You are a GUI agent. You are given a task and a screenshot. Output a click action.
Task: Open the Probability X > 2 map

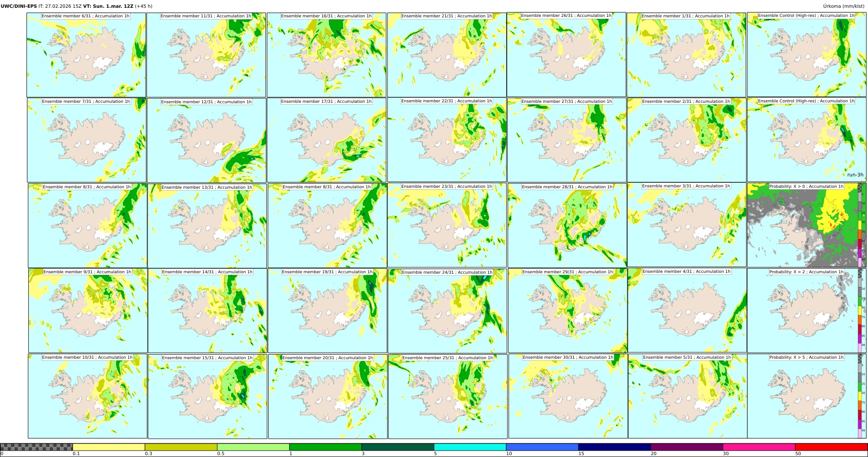(x=807, y=310)
